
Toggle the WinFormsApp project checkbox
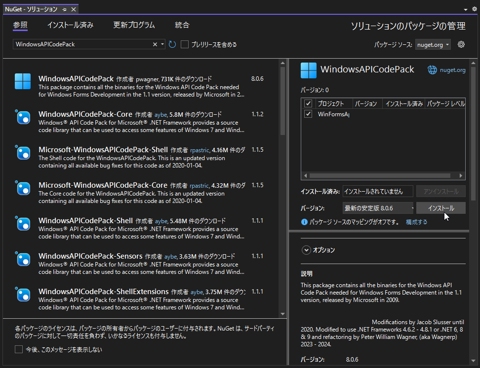[x=308, y=114]
